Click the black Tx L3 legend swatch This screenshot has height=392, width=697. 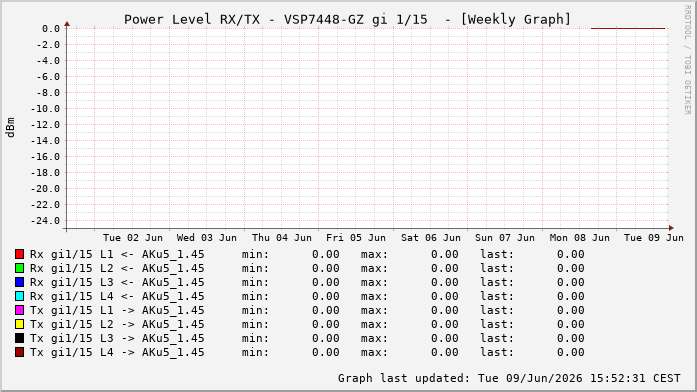tap(20, 338)
